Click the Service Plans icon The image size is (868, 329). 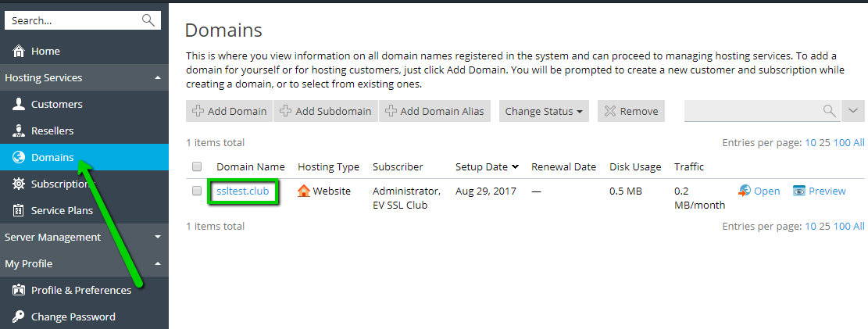coord(19,211)
